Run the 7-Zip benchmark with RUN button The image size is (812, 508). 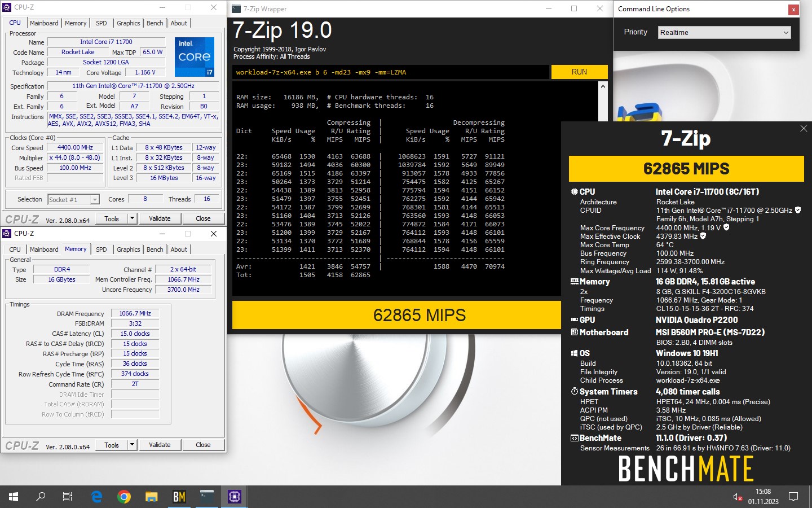pyautogui.click(x=579, y=72)
